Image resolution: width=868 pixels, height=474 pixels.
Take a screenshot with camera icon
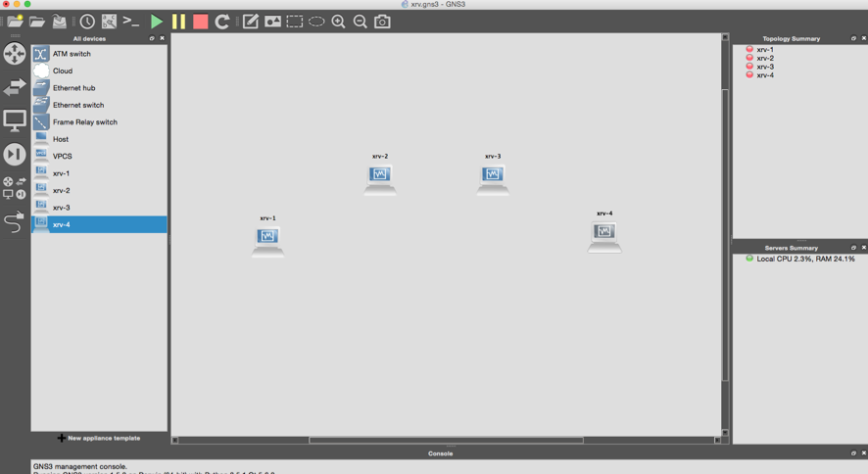pyautogui.click(x=382, y=22)
